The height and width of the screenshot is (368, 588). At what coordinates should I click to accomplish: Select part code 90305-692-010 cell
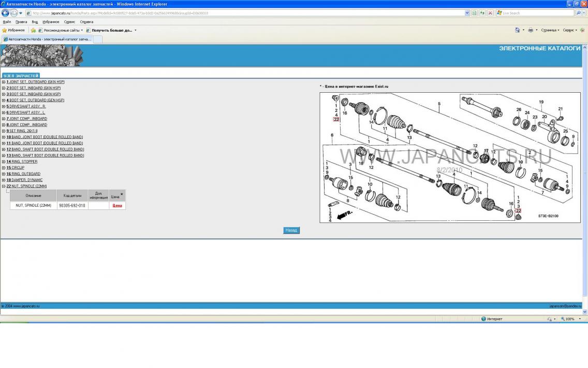point(72,205)
